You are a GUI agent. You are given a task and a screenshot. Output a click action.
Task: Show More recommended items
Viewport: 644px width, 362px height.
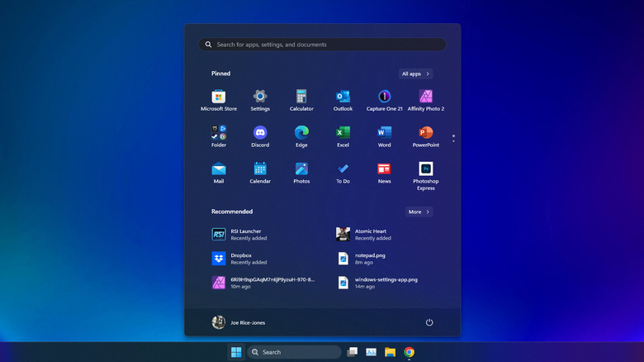[419, 212]
